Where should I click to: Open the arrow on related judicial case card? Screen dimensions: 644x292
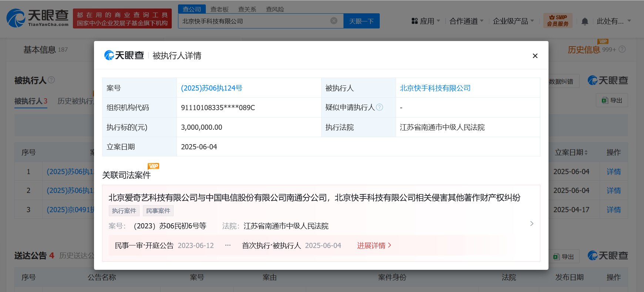[532, 224]
